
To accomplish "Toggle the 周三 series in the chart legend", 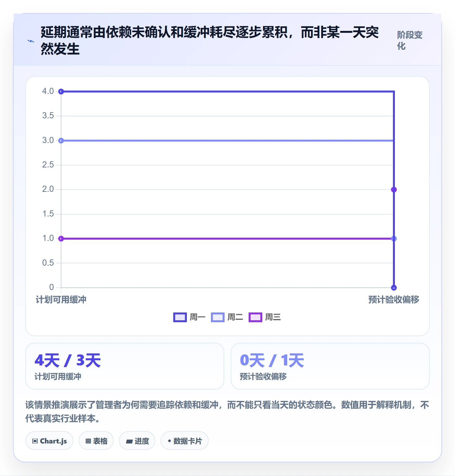I will tap(265, 317).
